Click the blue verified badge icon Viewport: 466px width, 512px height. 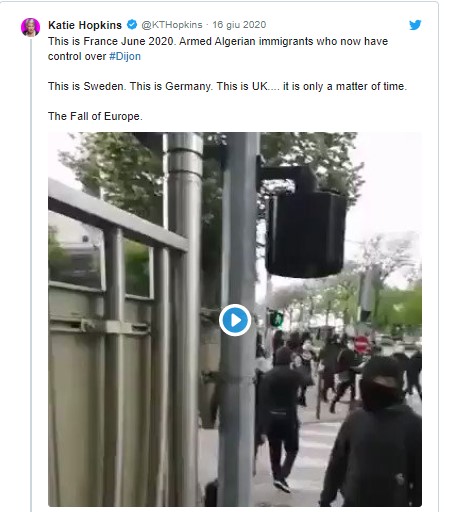pos(132,25)
